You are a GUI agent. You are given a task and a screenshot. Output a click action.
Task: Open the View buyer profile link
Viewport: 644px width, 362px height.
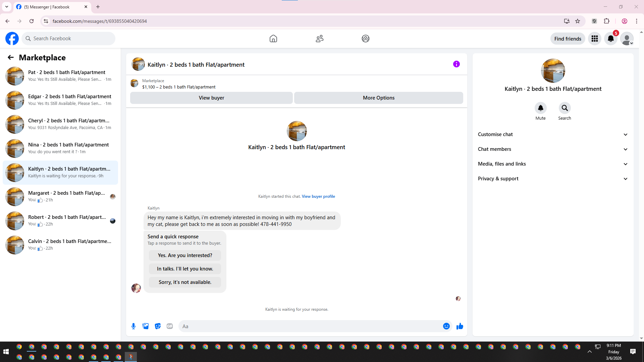(318, 196)
